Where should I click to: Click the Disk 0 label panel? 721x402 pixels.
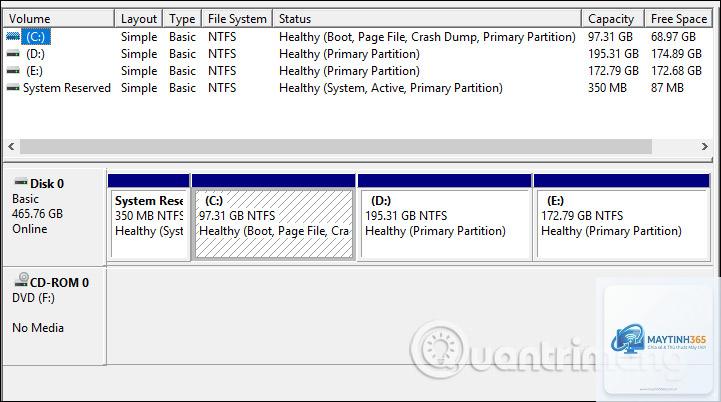tap(54, 216)
